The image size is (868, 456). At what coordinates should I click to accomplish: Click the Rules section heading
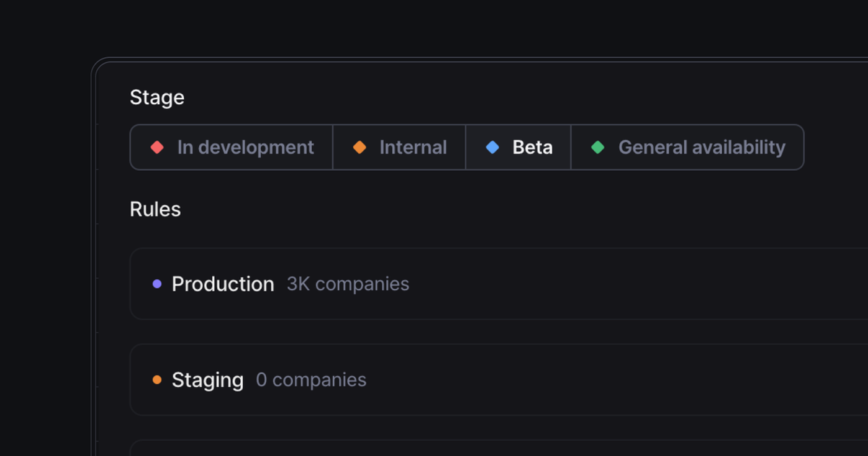coord(155,209)
